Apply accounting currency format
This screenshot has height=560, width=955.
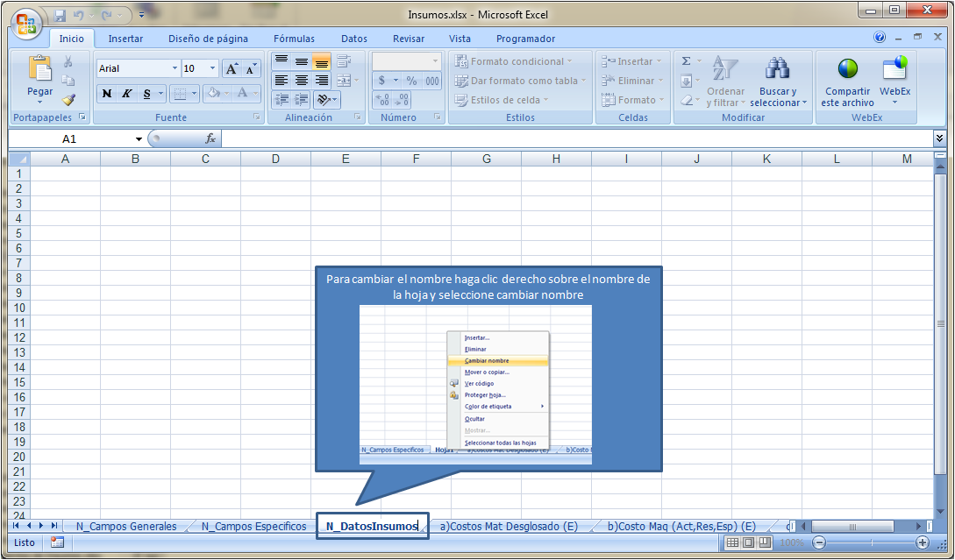click(x=381, y=81)
